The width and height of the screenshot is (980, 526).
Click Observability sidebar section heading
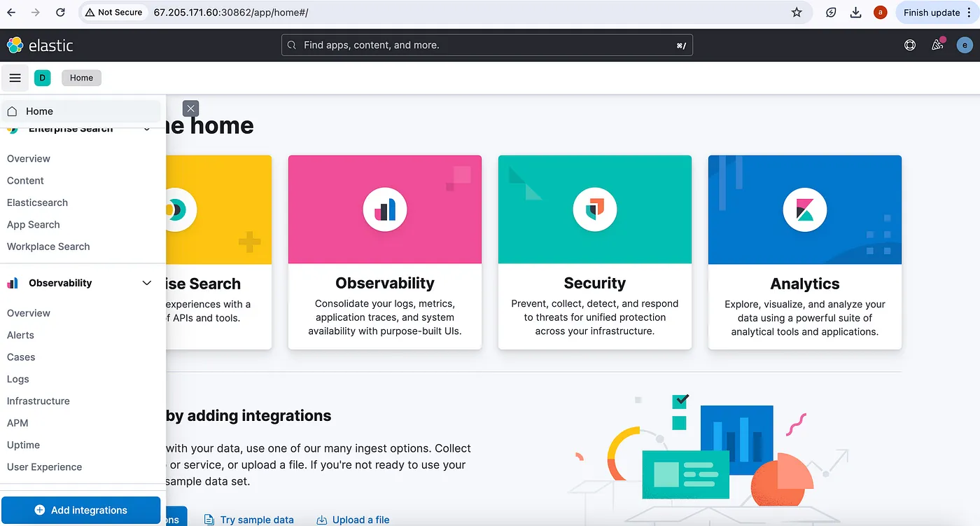(x=60, y=283)
